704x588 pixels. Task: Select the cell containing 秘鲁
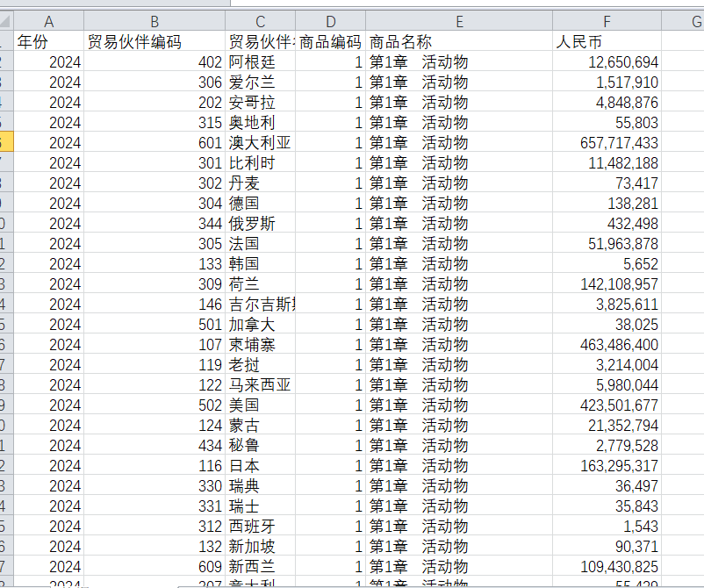click(260, 445)
